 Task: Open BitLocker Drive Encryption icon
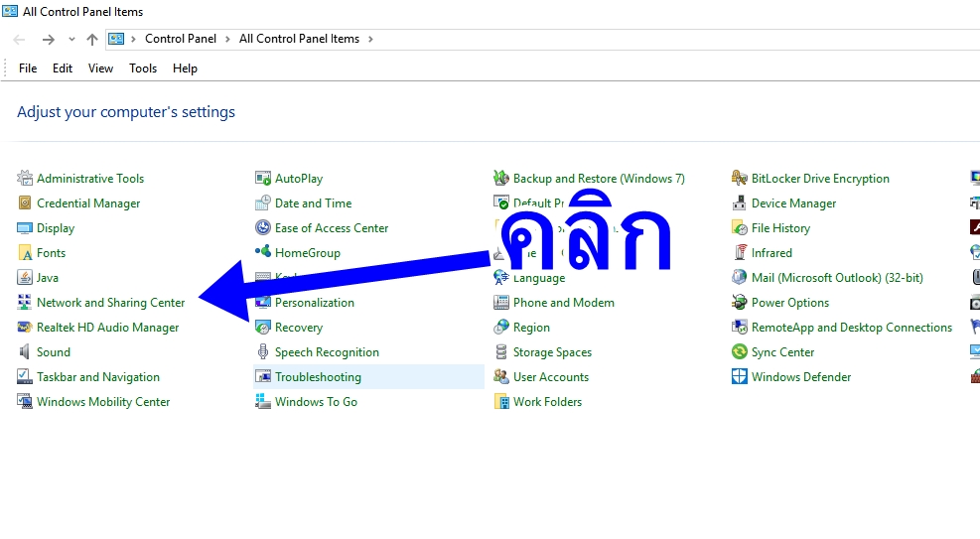[740, 179]
